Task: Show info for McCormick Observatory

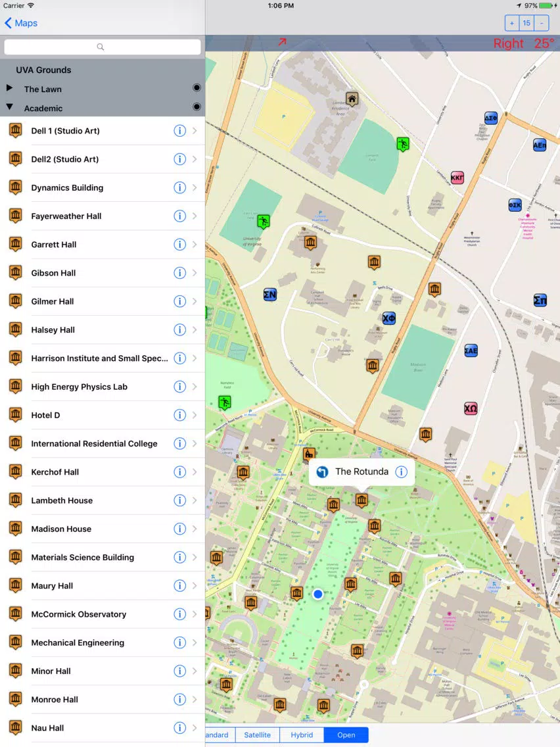Action: pos(179,614)
